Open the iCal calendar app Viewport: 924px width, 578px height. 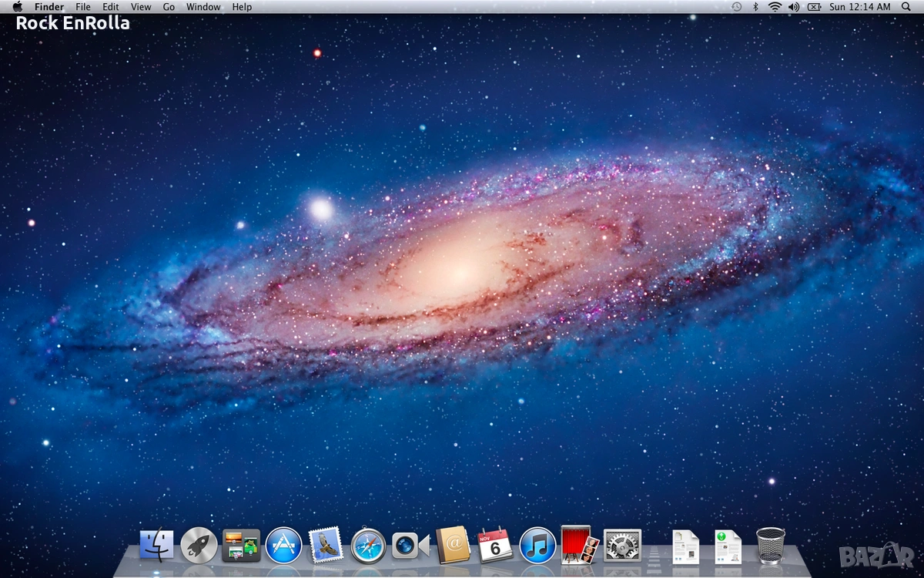pos(495,546)
